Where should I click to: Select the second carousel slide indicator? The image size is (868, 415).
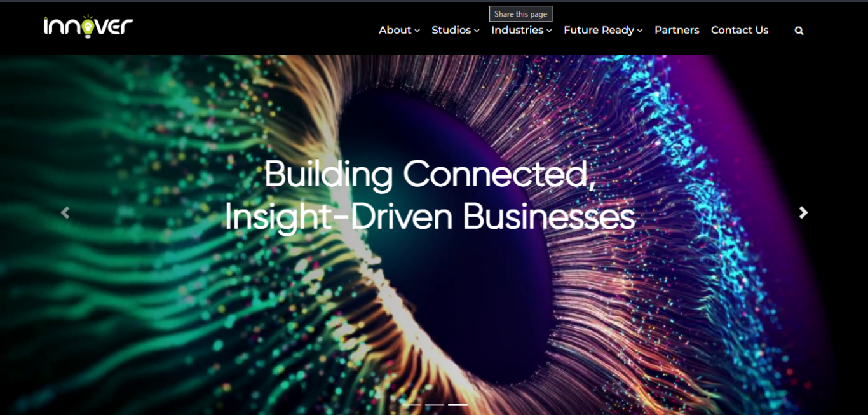pos(435,405)
